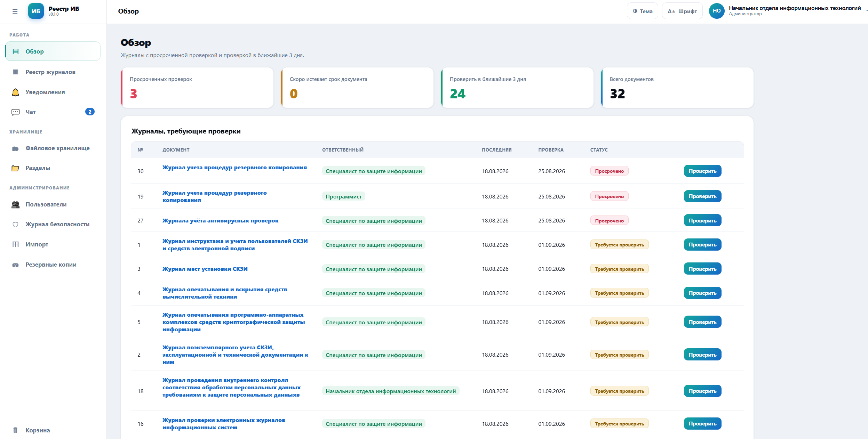Open Журнал безопасности page
This screenshot has height=439, width=868.
tap(53, 225)
